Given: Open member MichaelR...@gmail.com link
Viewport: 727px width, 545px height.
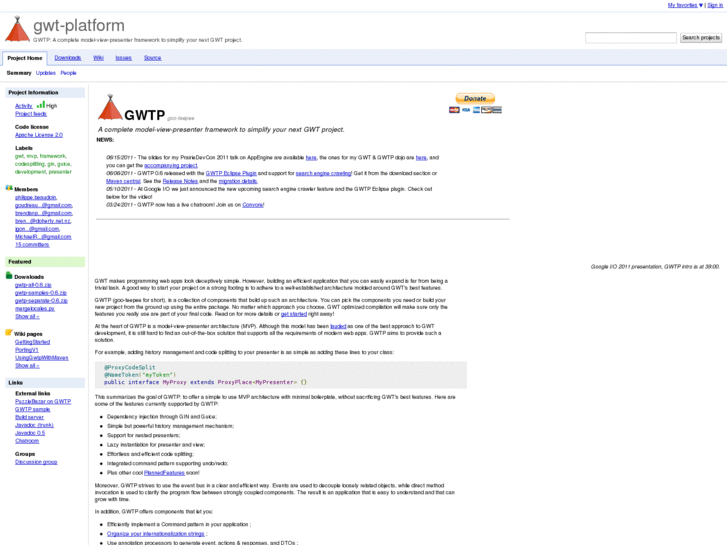Looking at the screenshot, I should pyautogui.click(x=43, y=237).
